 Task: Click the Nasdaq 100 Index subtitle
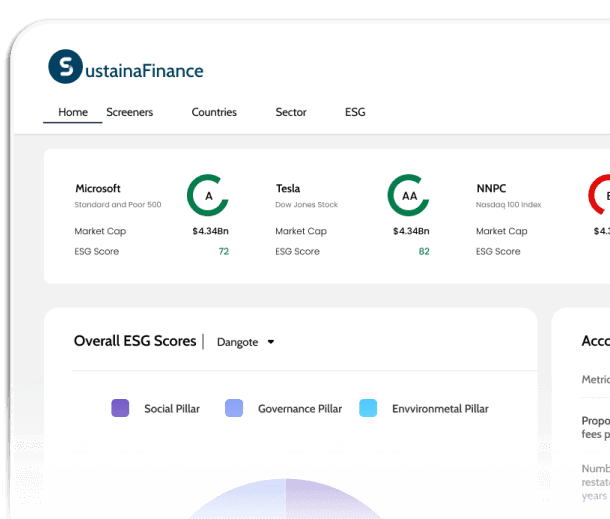tap(508, 205)
